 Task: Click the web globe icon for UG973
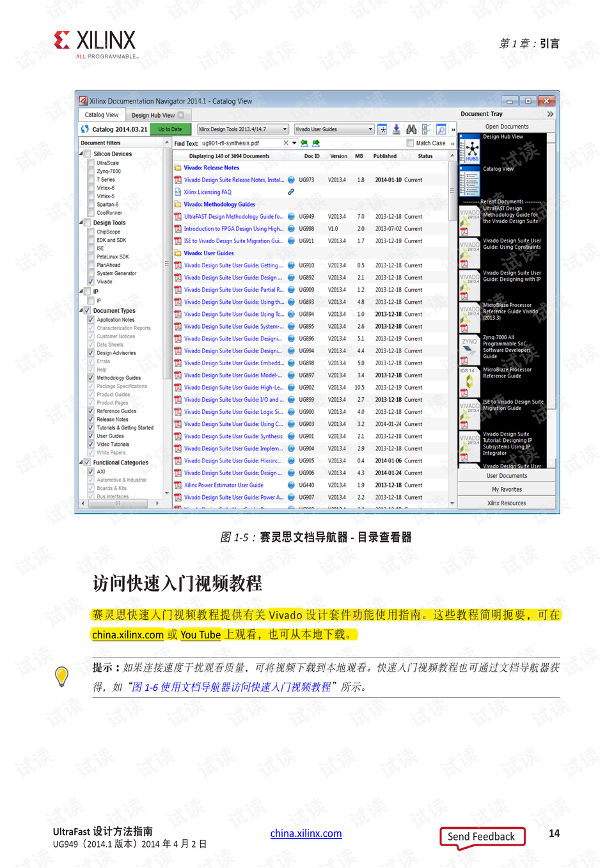pos(292,180)
